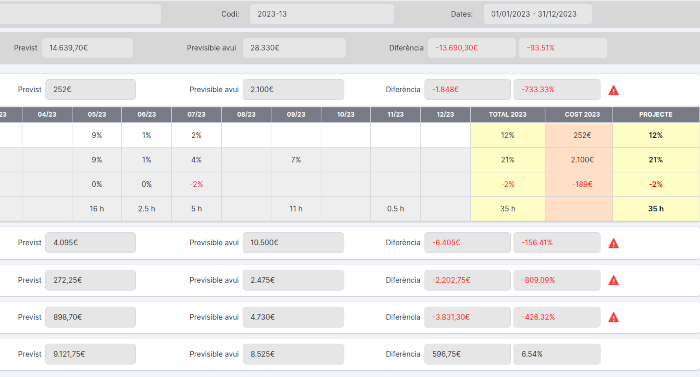Click the 35 h cell in TOTAL 2023

(508, 209)
